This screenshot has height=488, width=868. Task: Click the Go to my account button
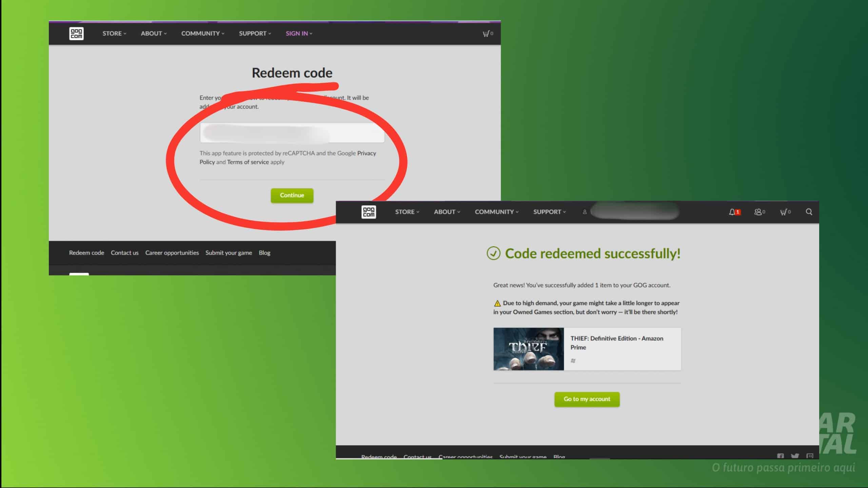click(587, 399)
